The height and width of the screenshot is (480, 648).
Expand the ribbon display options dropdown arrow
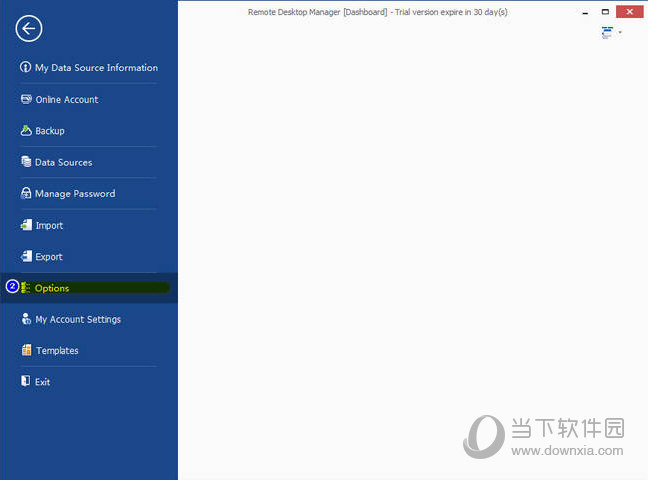tap(620, 33)
